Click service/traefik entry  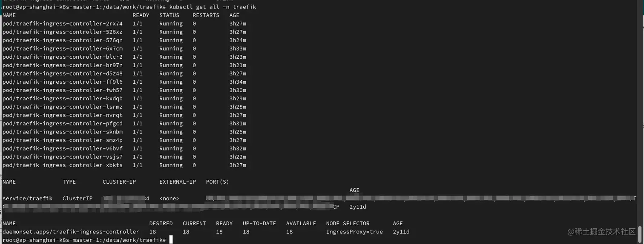click(28, 199)
